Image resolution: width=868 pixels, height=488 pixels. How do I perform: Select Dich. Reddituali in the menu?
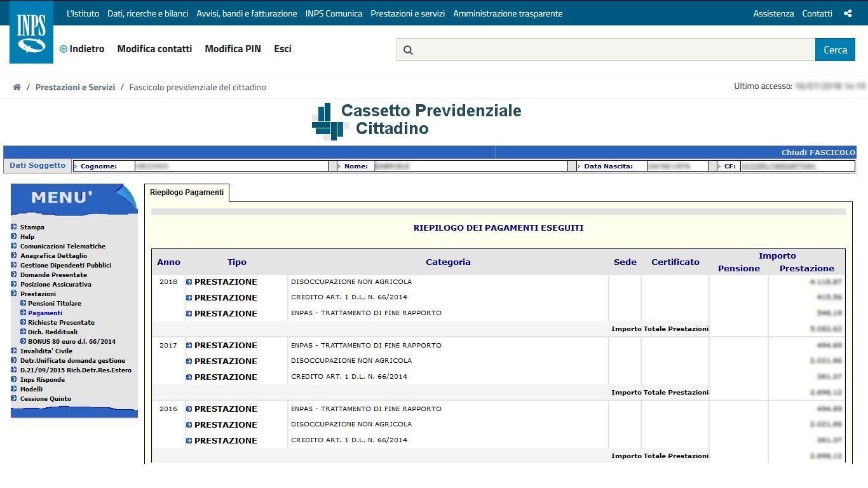[x=52, y=332]
